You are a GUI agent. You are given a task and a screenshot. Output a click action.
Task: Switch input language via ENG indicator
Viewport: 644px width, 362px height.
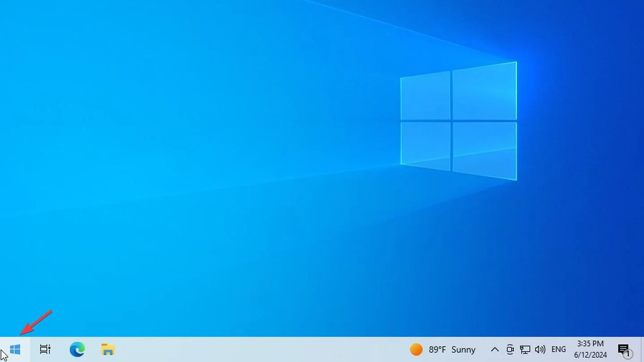pos(559,349)
